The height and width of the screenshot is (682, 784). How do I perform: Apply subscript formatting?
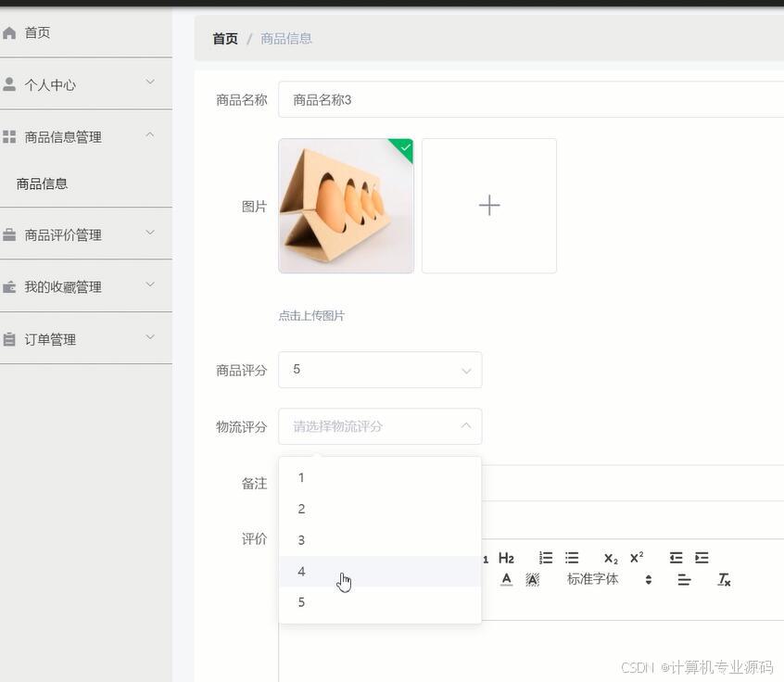point(611,558)
